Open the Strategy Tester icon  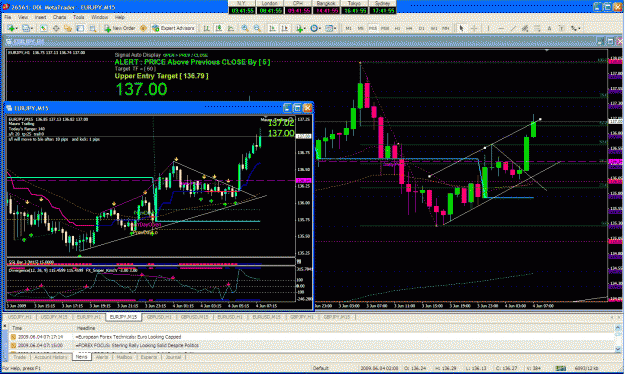93,28
